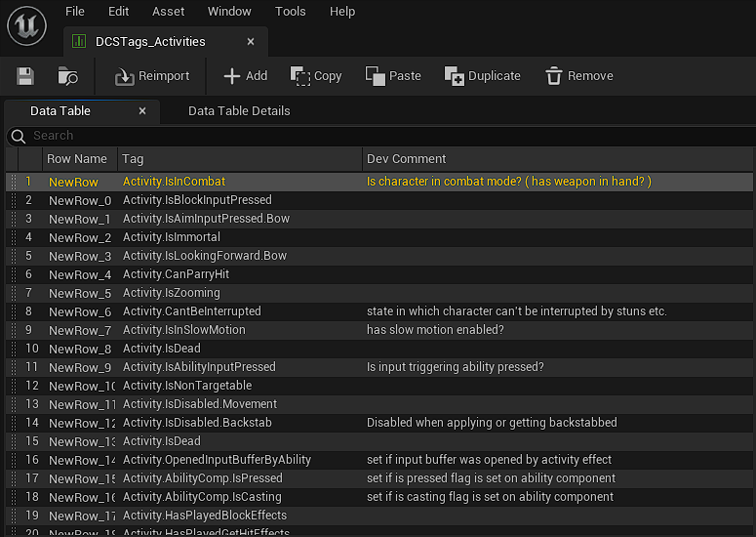Close the DCSTags_Activities tab
The width and height of the screenshot is (756, 537).
click(x=251, y=42)
